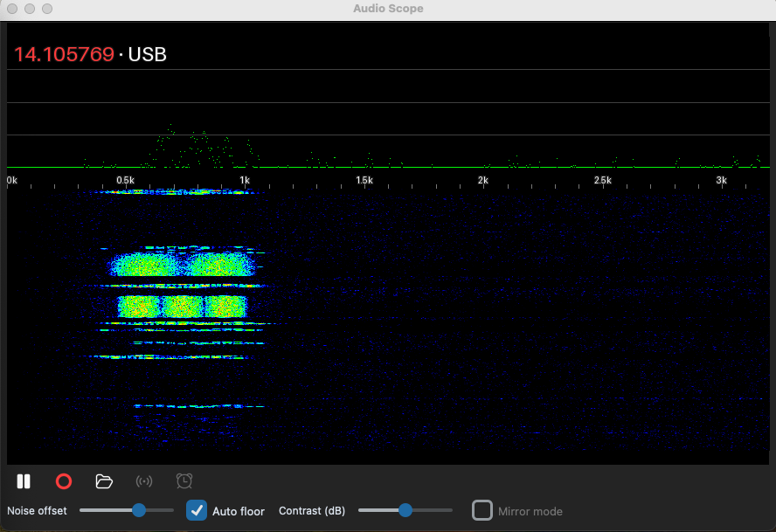Click the Auto floor label text
This screenshot has height=532, width=776.
(239, 511)
